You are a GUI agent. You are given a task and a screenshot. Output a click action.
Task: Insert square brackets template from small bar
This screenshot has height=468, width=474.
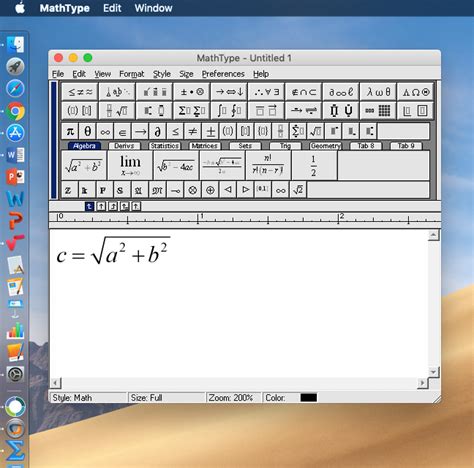(245, 131)
